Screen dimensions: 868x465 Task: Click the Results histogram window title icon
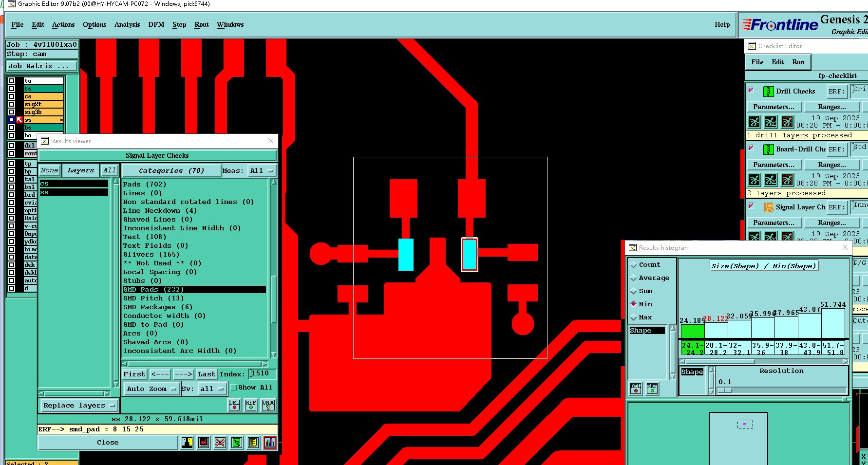pos(633,248)
